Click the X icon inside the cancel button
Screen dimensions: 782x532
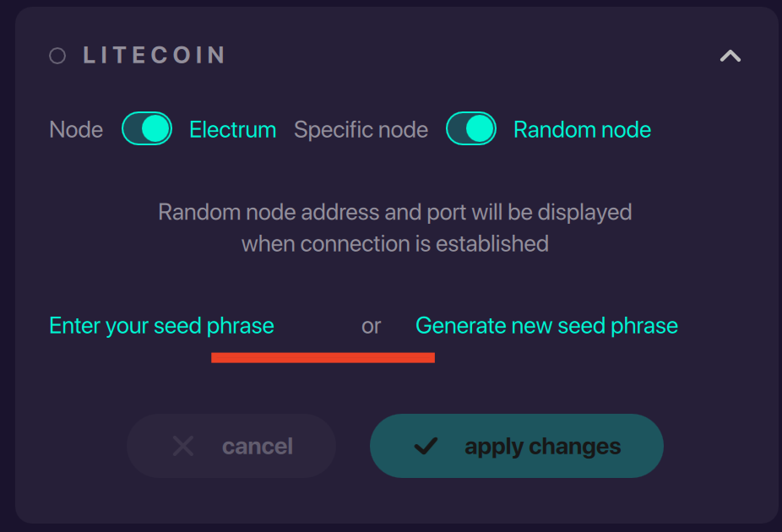[183, 446]
